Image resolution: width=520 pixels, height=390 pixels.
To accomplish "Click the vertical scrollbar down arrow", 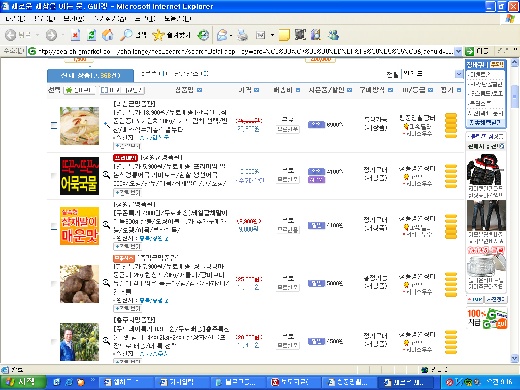I will point(514,358).
